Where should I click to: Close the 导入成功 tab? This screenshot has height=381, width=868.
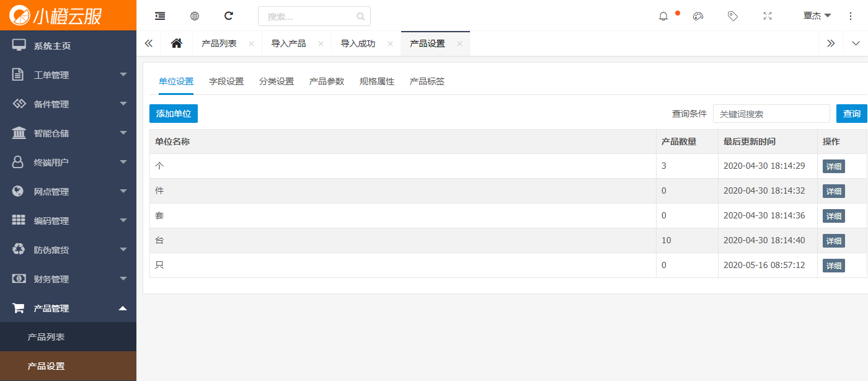click(390, 43)
